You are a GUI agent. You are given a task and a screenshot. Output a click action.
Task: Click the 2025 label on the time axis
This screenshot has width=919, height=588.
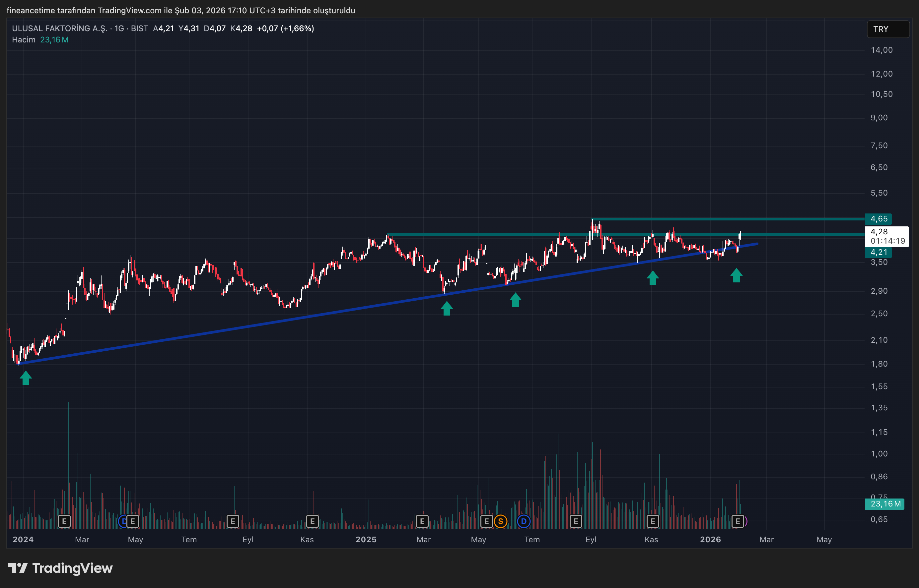point(367,540)
